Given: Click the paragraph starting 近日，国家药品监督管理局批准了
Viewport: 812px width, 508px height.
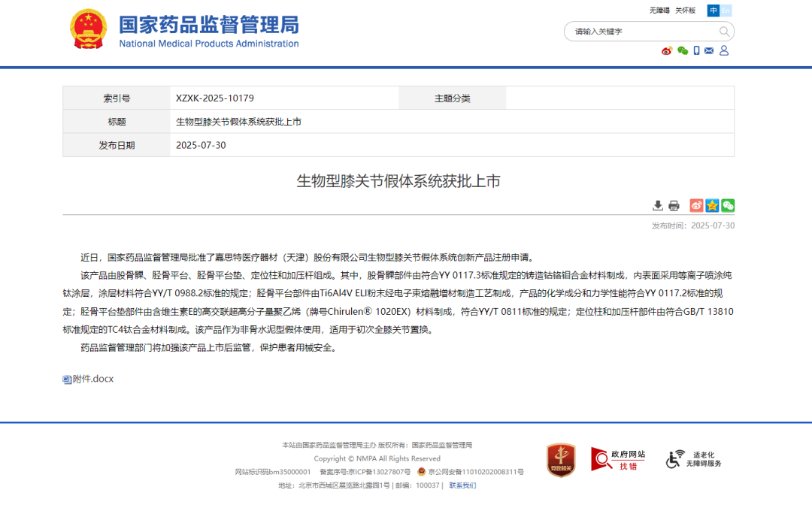Looking at the screenshot, I should click(x=308, y=257).
